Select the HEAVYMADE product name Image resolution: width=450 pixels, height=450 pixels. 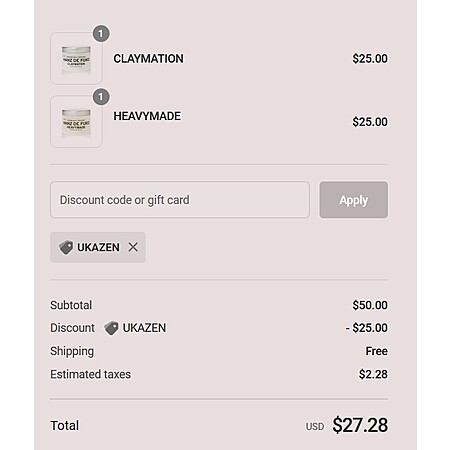(x=147, y=116)
